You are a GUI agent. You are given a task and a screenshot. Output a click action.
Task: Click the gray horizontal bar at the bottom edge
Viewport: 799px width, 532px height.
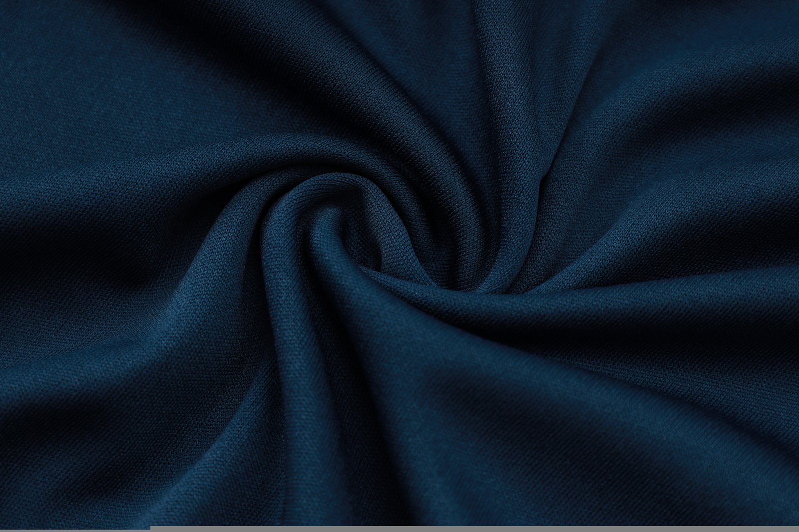point(474,529)
